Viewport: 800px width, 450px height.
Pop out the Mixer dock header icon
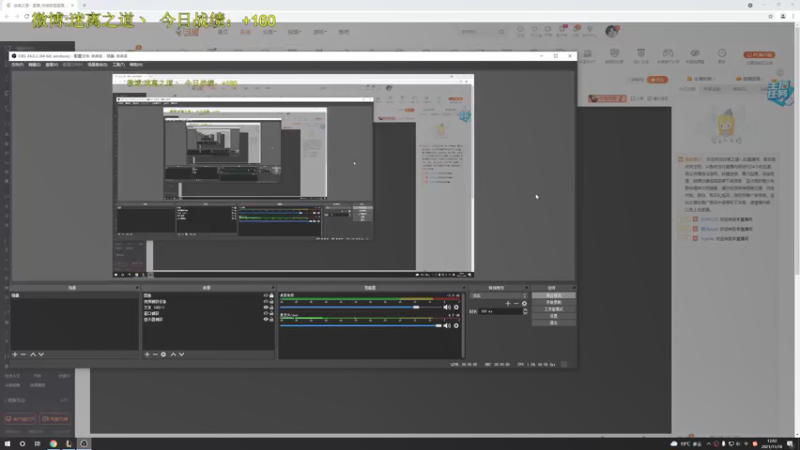pos(463,288)
